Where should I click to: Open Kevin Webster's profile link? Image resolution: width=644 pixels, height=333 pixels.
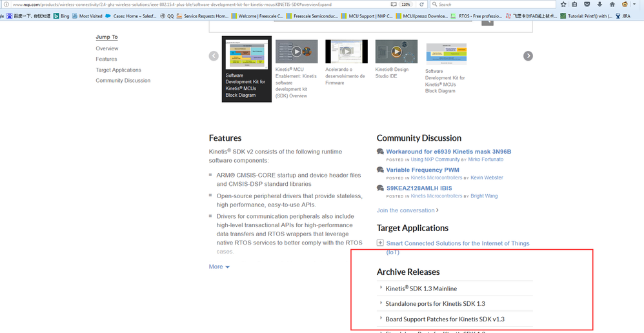487,177
